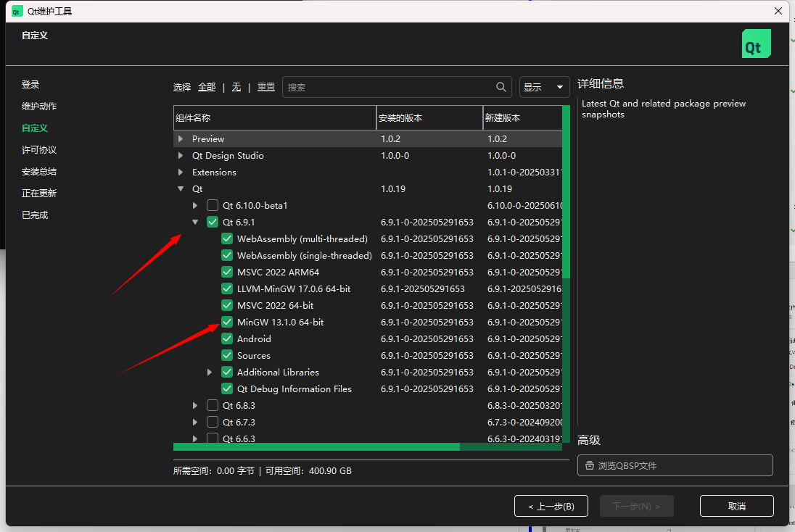Go to the 许可协议 step

(39, 150)
